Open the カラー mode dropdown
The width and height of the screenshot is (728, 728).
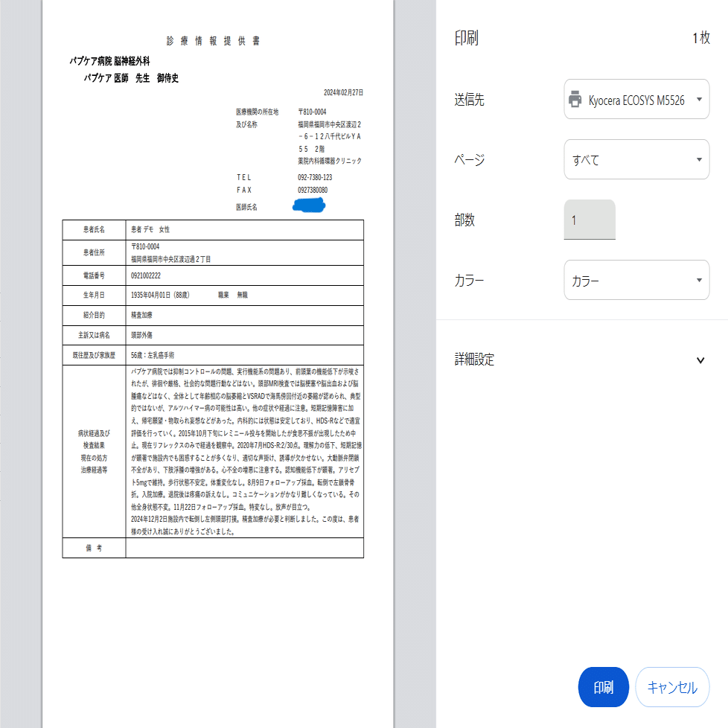(636, 280)
